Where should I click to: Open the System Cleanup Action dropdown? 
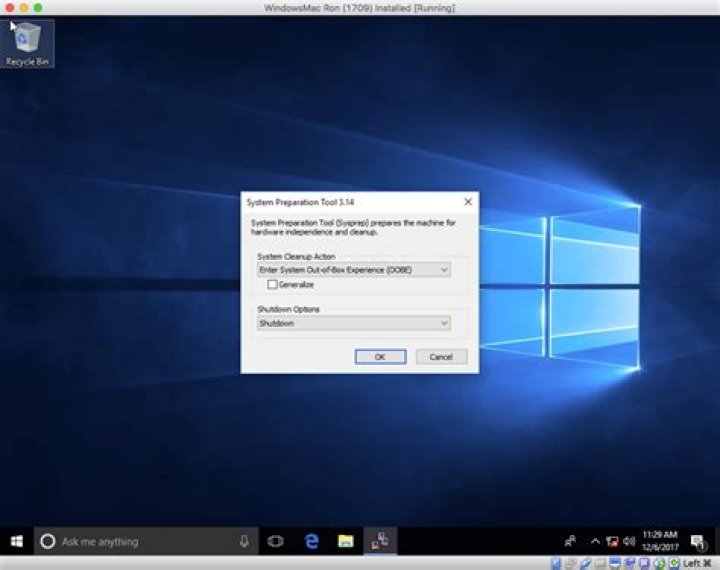point(354,270)
